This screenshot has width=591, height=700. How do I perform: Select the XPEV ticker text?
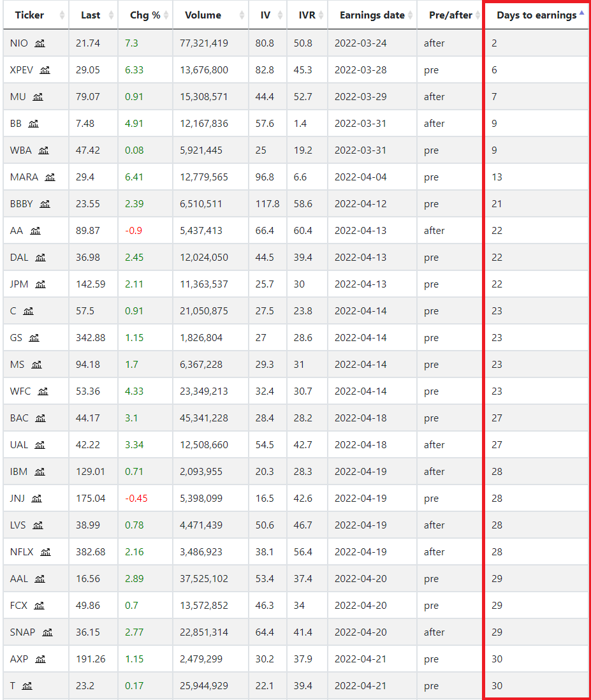[x=22, y=70]
